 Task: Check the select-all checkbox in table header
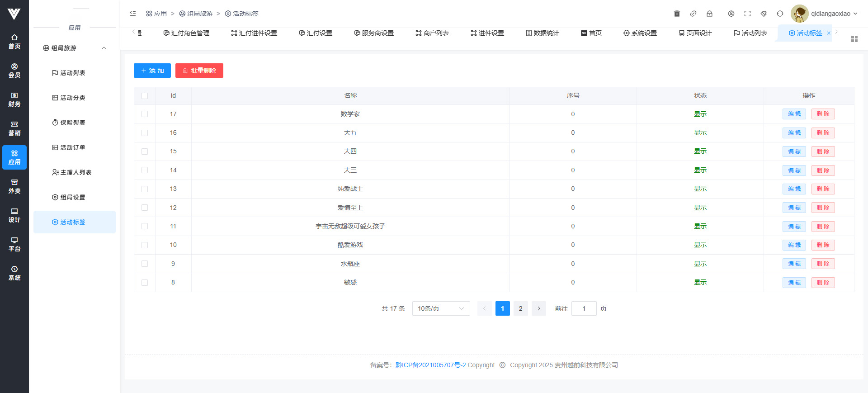(145, 96)
